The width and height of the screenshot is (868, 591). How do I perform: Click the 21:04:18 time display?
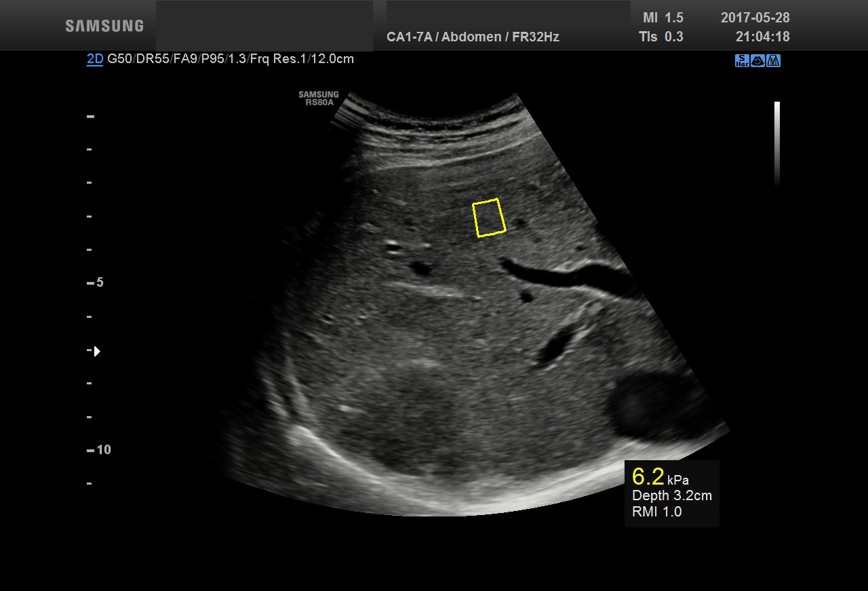click(x=762, y=37)
